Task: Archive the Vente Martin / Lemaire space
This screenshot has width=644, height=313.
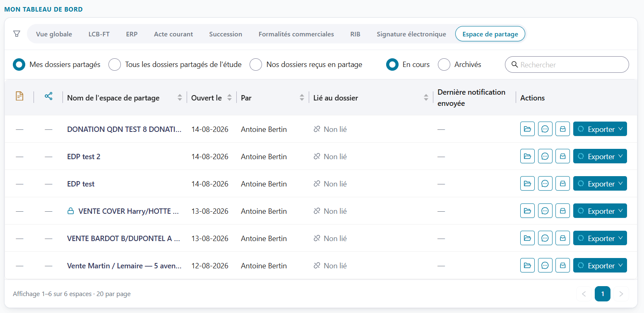Action: click(563, 265)
